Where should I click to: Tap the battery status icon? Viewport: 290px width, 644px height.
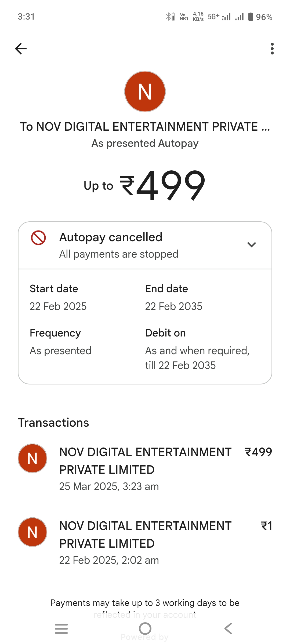251,17
